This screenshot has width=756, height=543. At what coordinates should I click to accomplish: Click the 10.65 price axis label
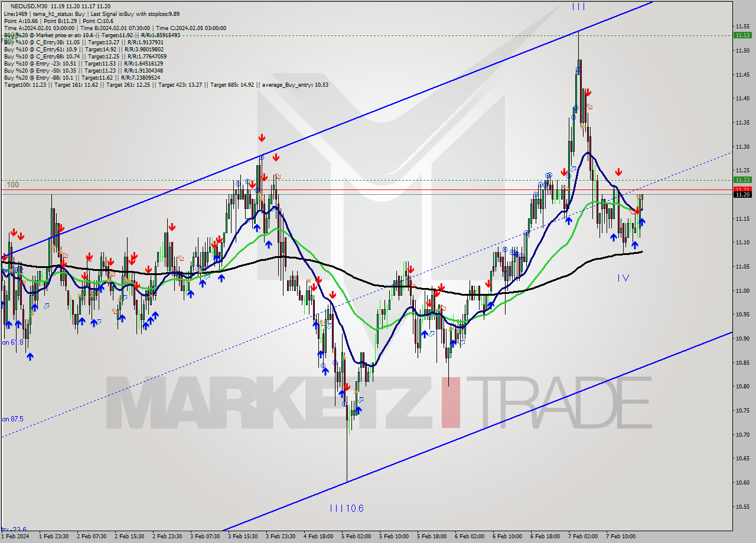742,458
